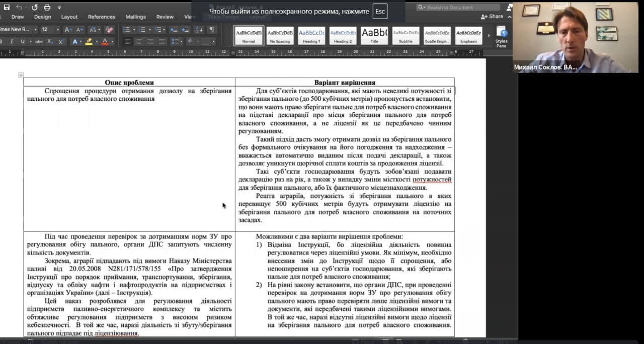The height and width of the screenshot is (344, 644).
Task: Increase the paragraph indent
Action: (x=186, y=29)
